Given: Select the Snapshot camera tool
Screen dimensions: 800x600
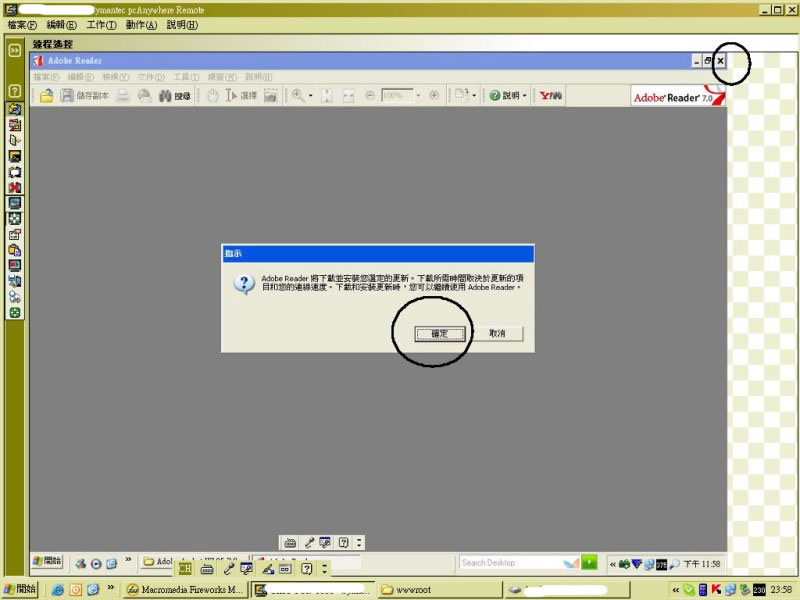Looking at the screenshot, I should 270,95.
